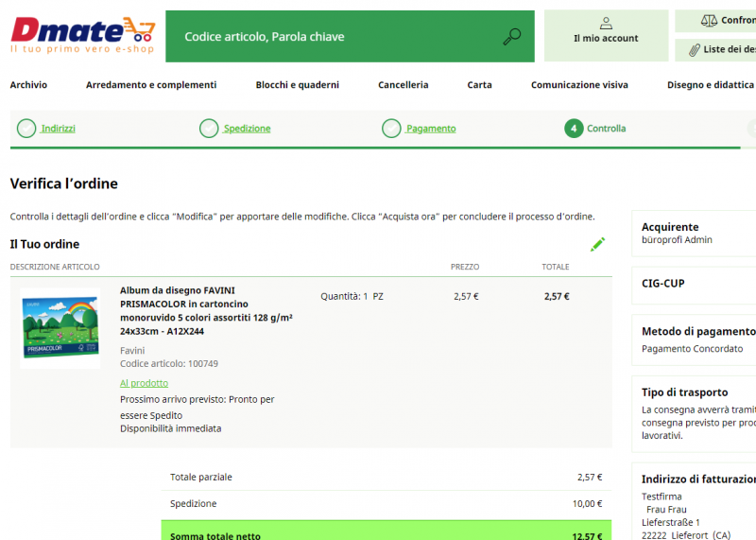This screenshot has height=540, width=756.
Task: Click Codice articolo: 100749 text
Action: point(169,363)
